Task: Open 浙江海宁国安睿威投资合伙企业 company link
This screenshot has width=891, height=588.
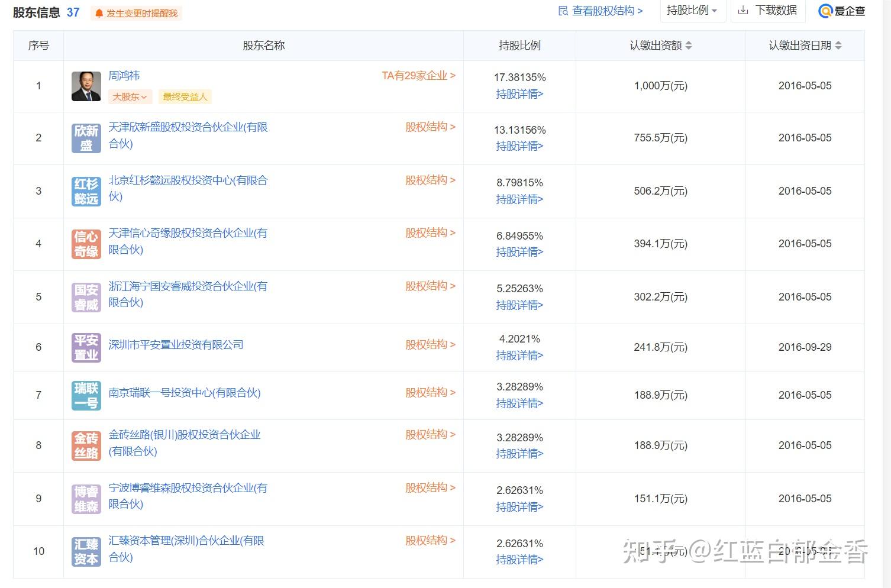Action: 188,294
